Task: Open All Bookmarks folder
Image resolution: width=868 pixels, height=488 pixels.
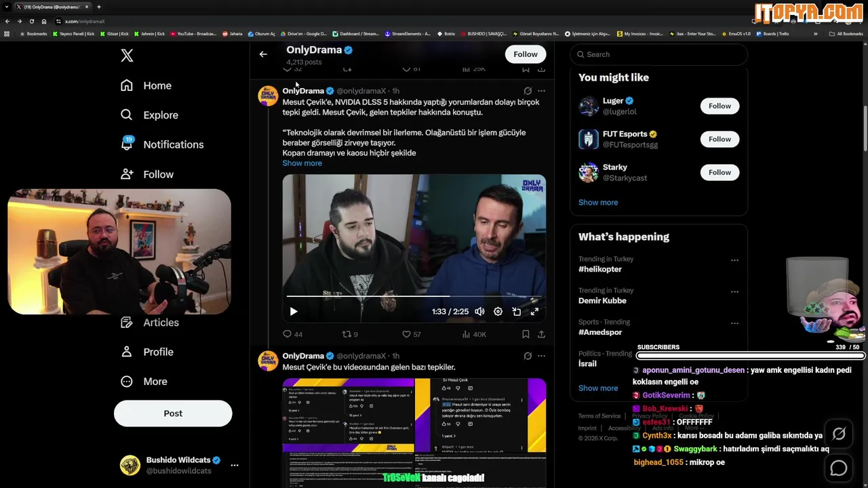Action: pos(846,33)
